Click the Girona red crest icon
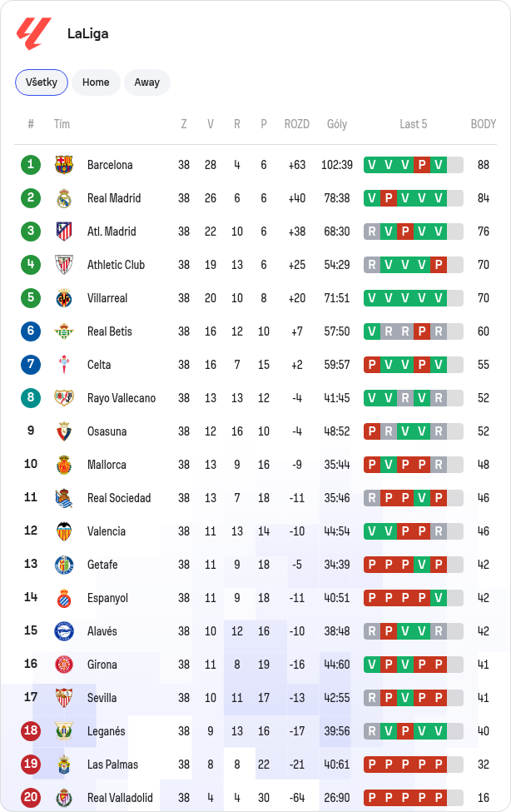Viewport: 511px width, 812px height. click(64, 665)
